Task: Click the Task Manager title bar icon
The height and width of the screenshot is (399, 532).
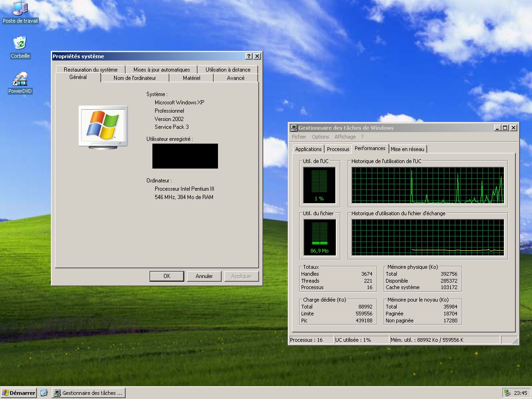Action: click(294, 128)
